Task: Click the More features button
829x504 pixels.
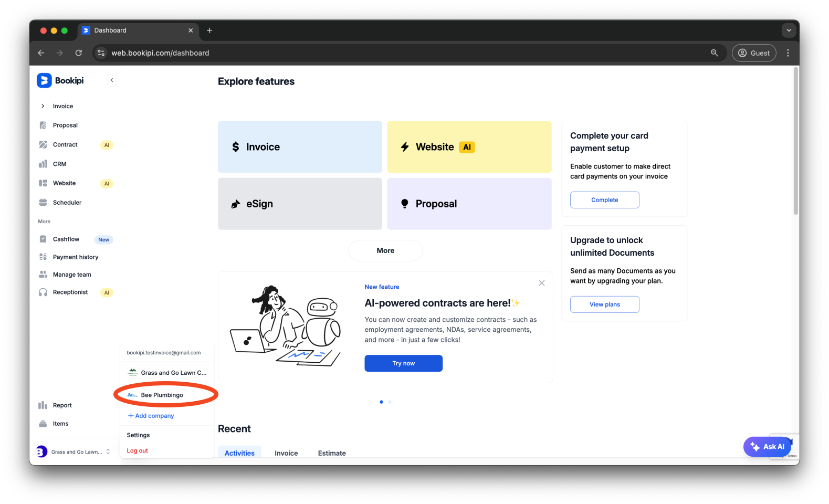Action: 385,250
